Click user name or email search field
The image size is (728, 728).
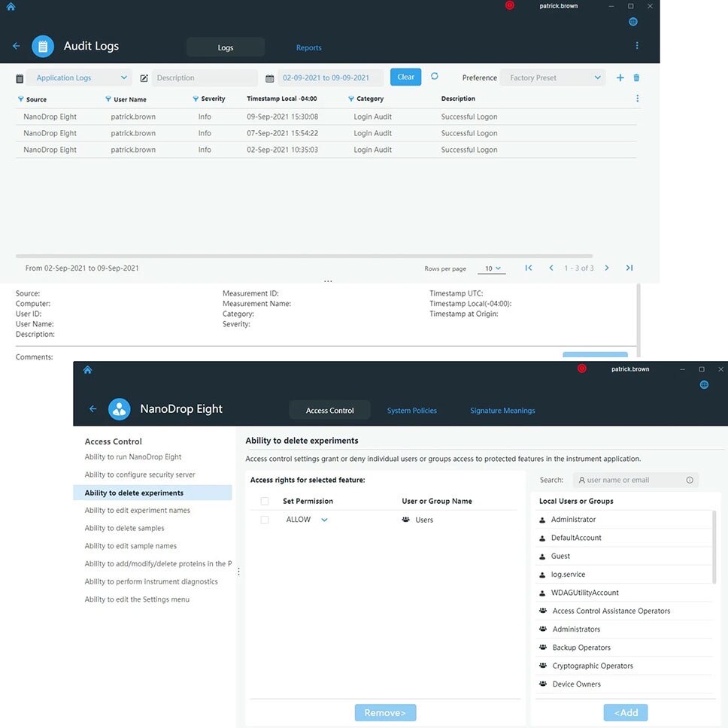pos(635,480)
